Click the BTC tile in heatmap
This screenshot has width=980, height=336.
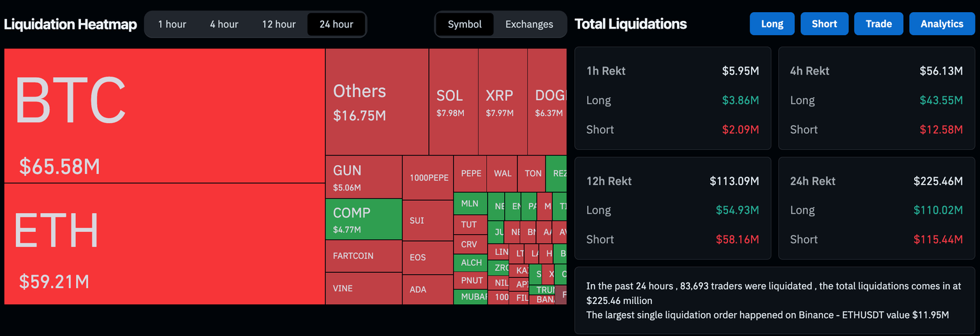click(165, 115)
